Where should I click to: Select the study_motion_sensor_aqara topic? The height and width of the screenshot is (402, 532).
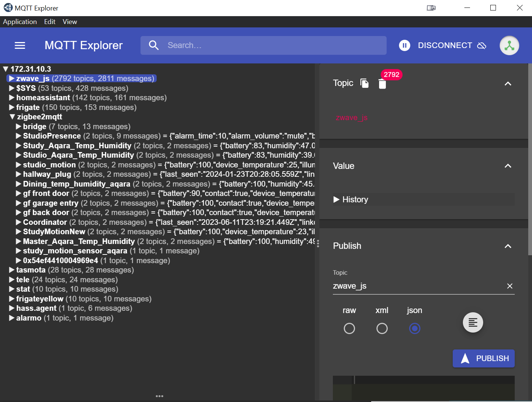click(x=75, y=251)
